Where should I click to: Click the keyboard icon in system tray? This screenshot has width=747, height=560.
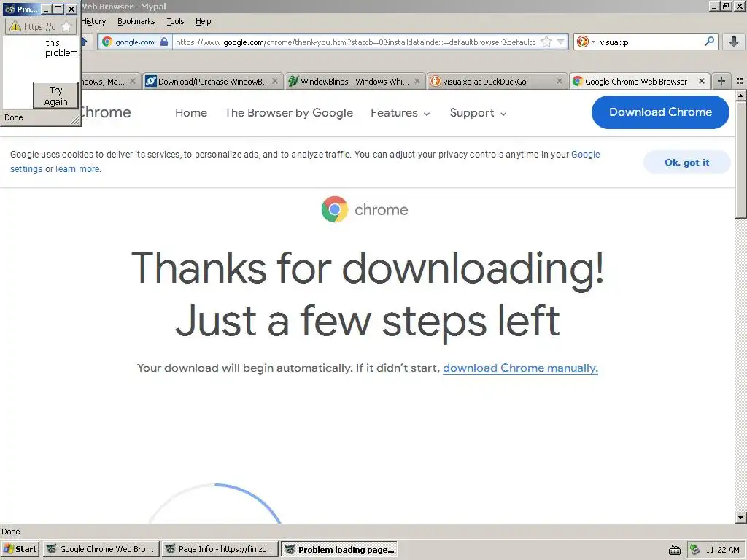pos(675,550)
